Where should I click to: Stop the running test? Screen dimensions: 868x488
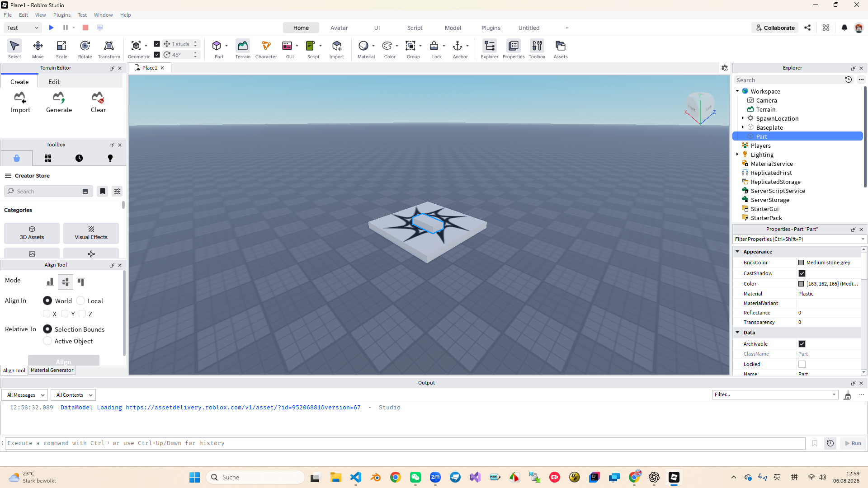click(x=85, y=28)
